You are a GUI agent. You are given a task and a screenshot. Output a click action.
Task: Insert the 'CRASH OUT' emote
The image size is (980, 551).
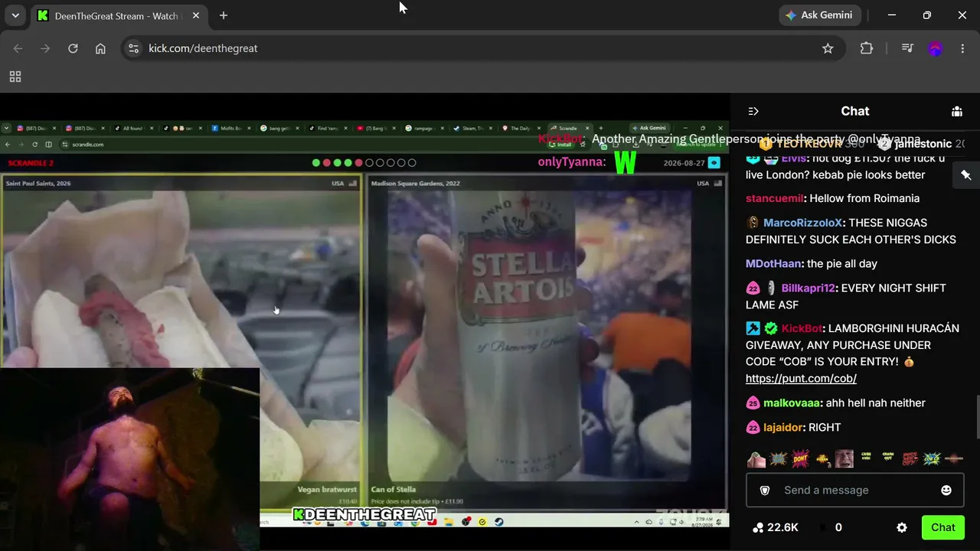(888, 458)
